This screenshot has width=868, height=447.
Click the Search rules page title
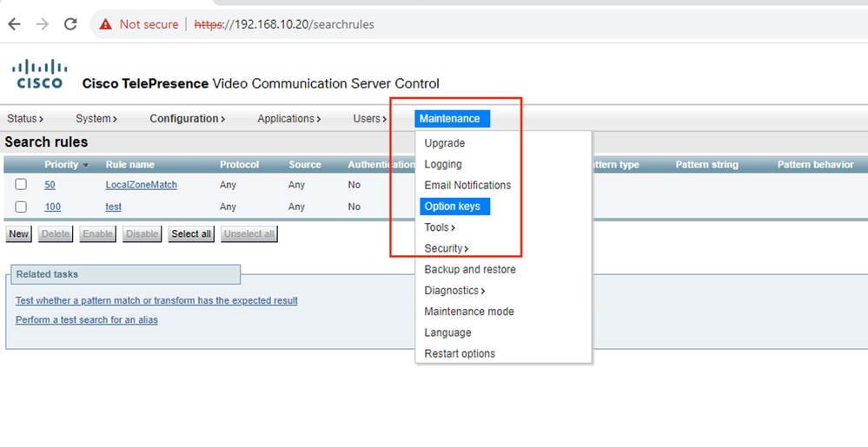[46, 142]
